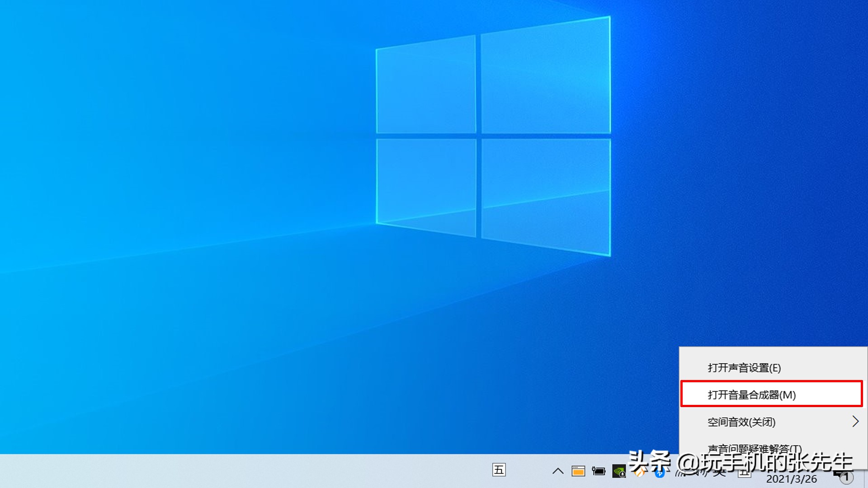Screen dimensions: 868x488
Task: Open 打开声音设置(E) from context menu
Action: [744, 368]
